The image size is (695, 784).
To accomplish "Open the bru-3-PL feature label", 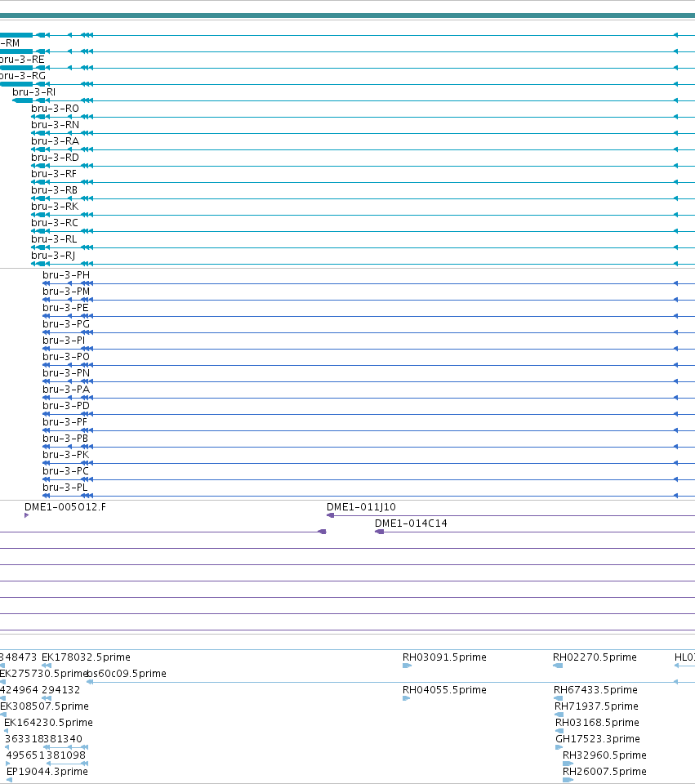I will click(65, 488).
